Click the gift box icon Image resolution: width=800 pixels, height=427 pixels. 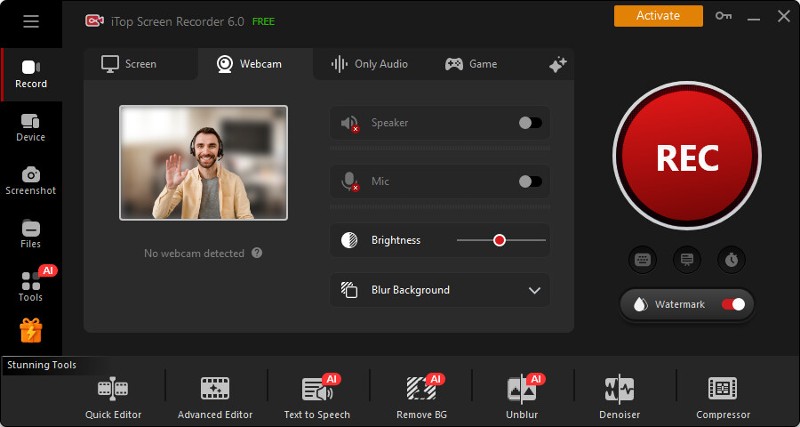[x=31, y=331]
